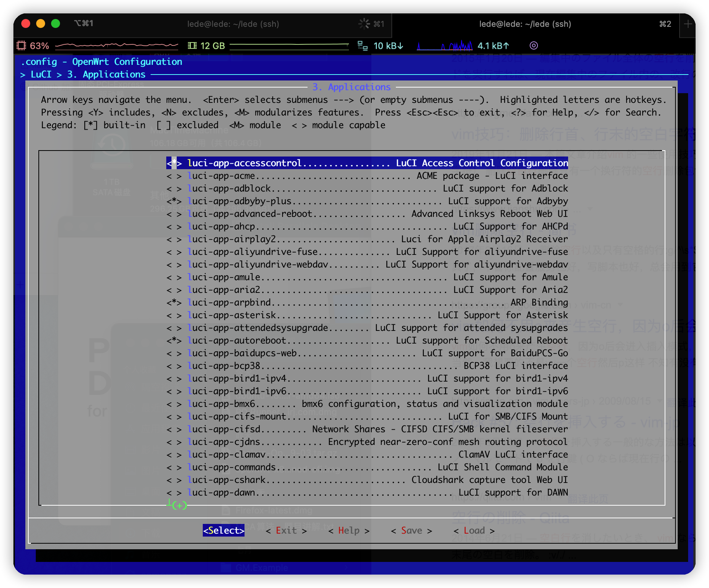
Task: Click the LuCI breadcrumb text
Action: pos(41,75)
